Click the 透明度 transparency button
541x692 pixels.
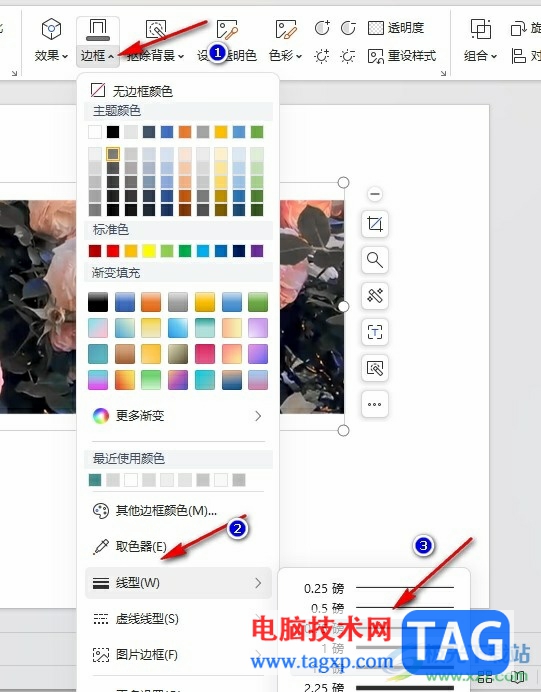(396, 28)
